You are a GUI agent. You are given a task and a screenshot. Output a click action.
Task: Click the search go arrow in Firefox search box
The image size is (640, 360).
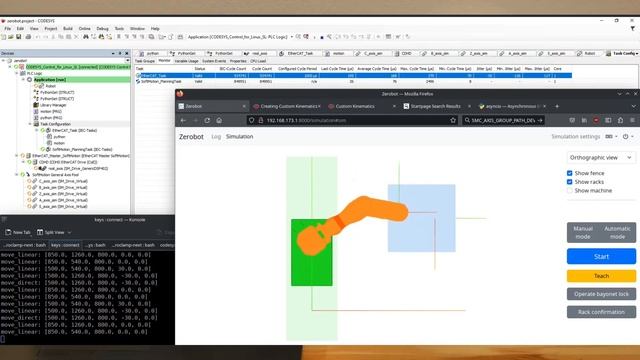coord(540,120)
